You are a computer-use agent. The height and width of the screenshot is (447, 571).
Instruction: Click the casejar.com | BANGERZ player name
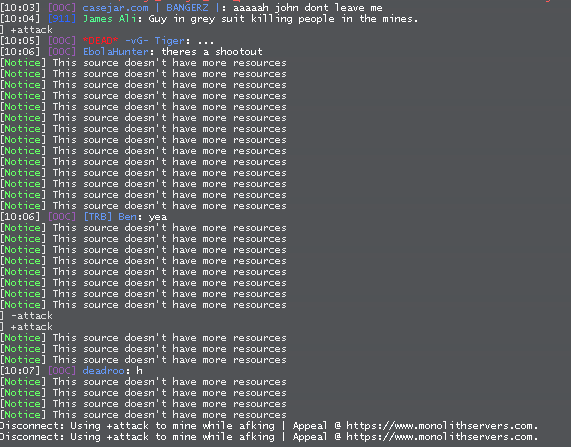pos(151,8)
